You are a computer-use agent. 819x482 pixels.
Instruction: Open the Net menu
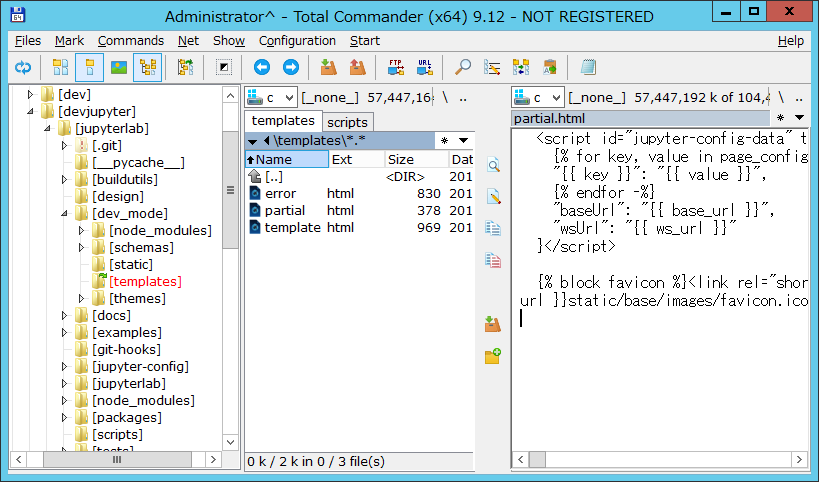point(188,41)
